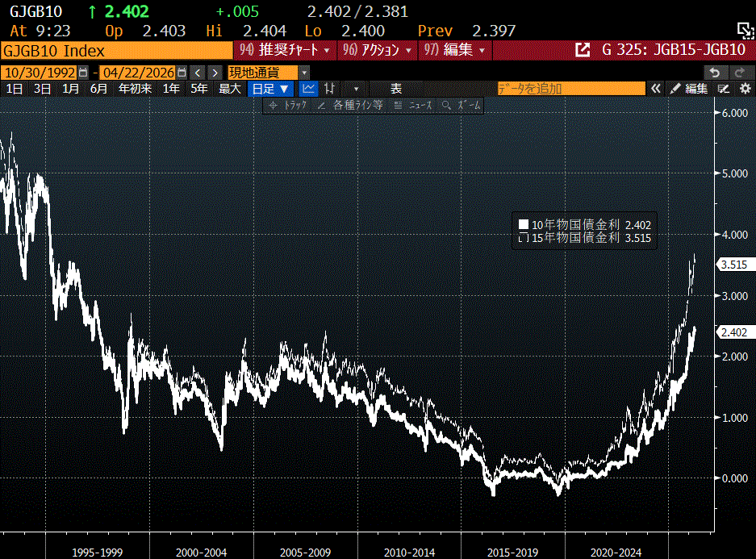Open chart settings gear icon
This screenshot has height=559, width=756.
coord(744,89)
